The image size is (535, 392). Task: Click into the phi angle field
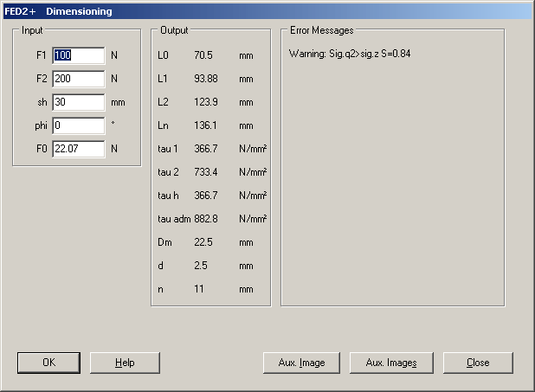[x=78, y=125]
